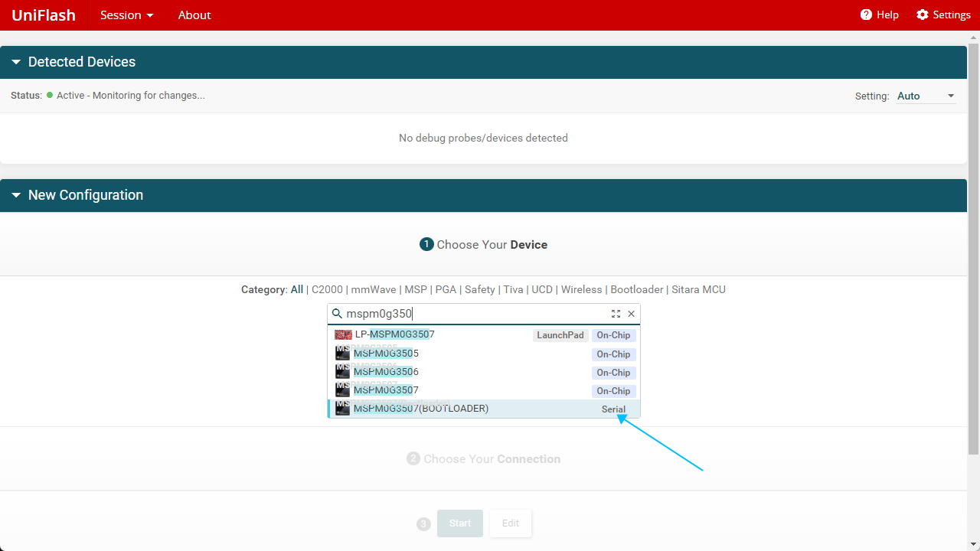Click the UniFlash logo
Viewport: 980px width, 551px height.
(x=44, y=15)
